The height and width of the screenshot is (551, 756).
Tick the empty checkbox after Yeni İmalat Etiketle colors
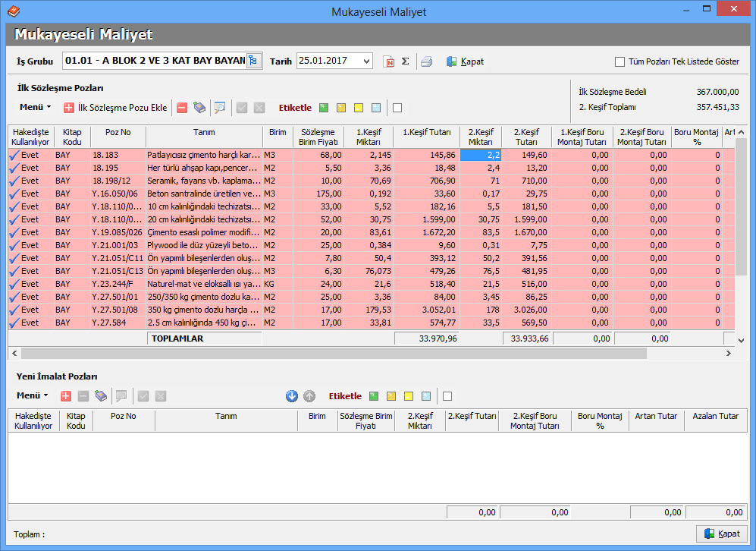coord(447,396)
